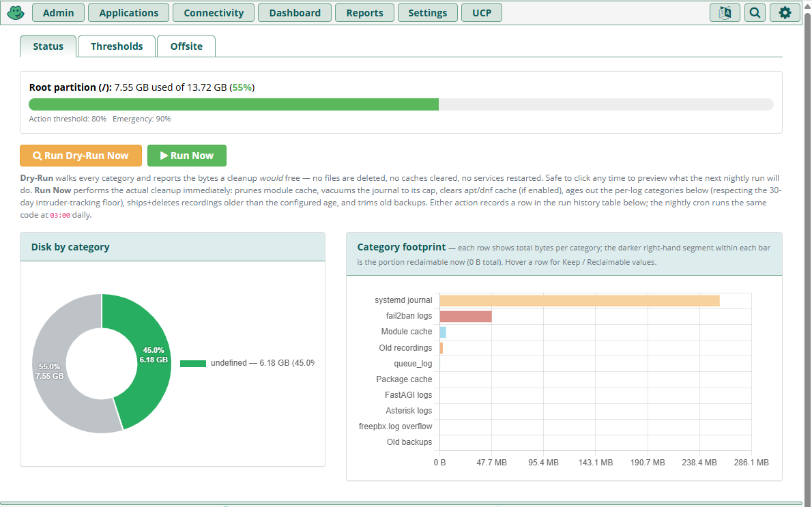Click the '190.7 MB' axis label
Viewport: 812px width, 507px height.
point(648,463)
